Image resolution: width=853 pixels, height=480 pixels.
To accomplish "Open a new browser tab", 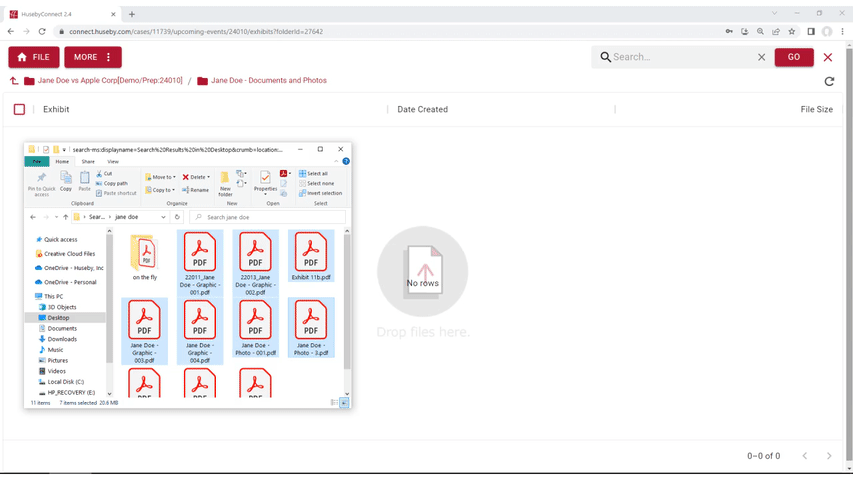I will [132, 14].
